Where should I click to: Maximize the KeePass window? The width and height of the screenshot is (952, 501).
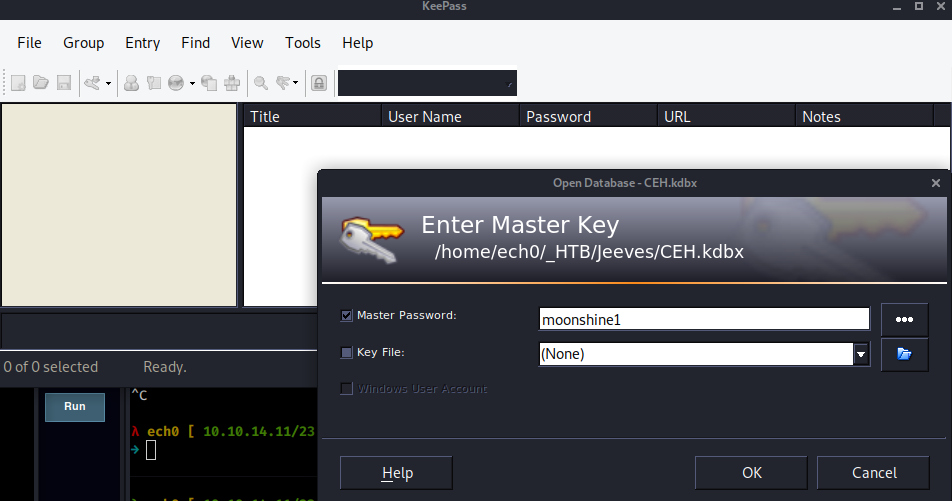pos(919,6)
